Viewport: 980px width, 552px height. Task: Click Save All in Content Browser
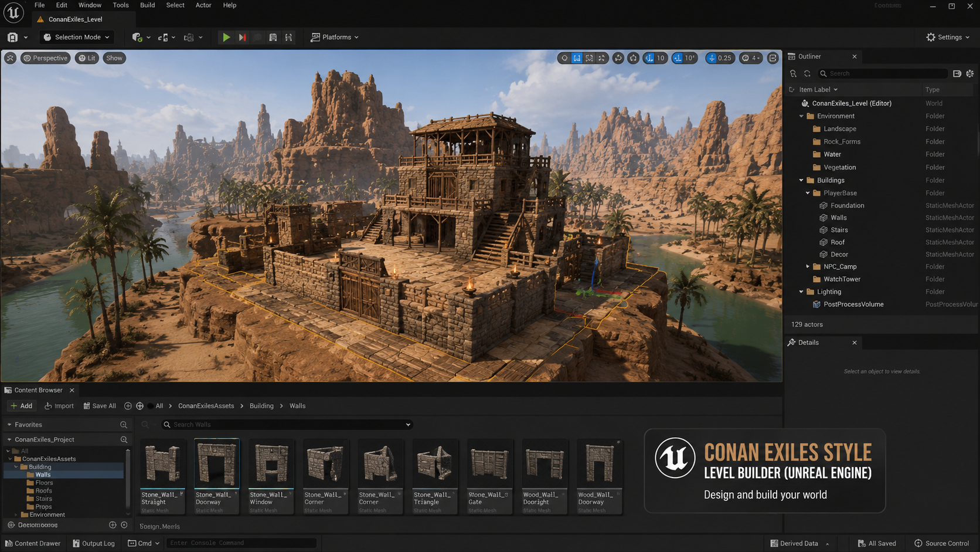[x=100, y=406]
